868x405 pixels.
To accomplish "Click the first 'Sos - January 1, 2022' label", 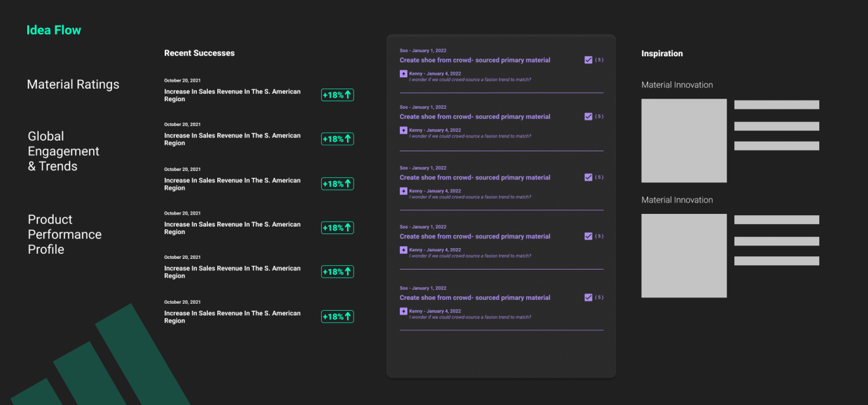I will coord(423,50).
